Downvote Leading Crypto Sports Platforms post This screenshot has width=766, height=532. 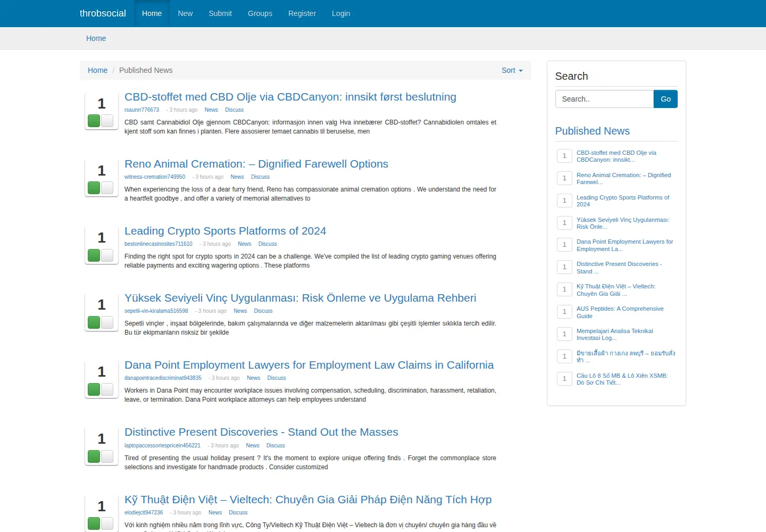pyautogui.click(x=107, y=255)
